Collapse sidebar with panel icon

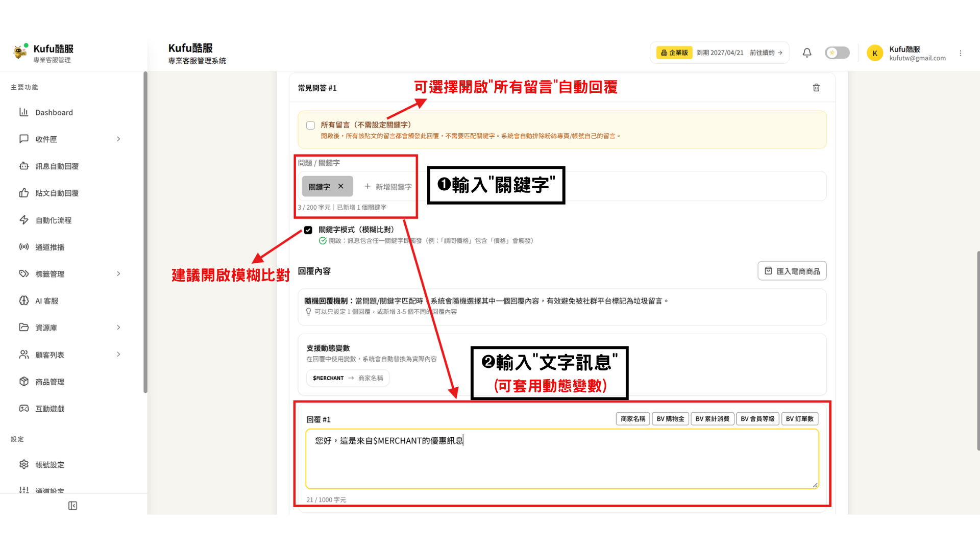(x=72, y=506)
